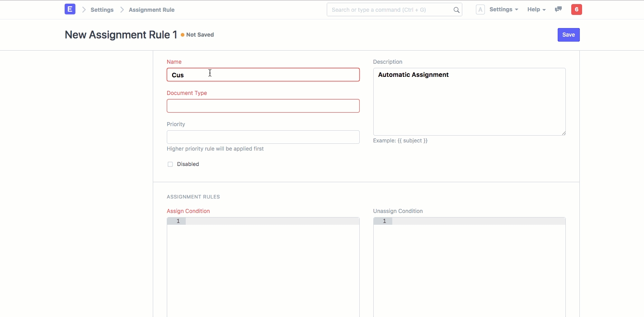The image size is (644, 317).
Task: Click the ERPNext home logo icon
Action: (70, 9)
